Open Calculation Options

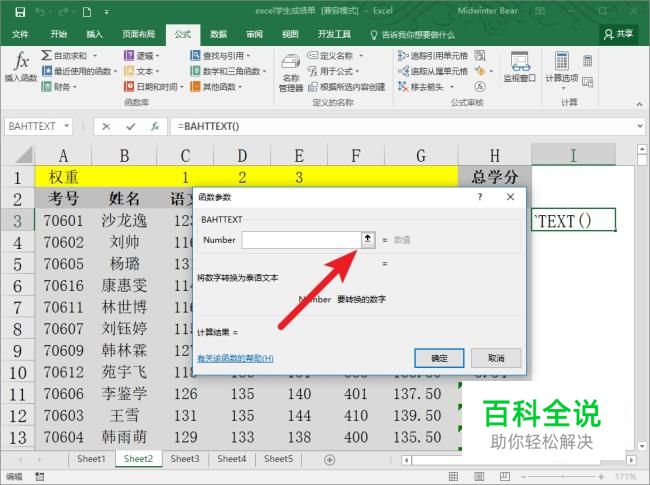click(x=562, y=70)
